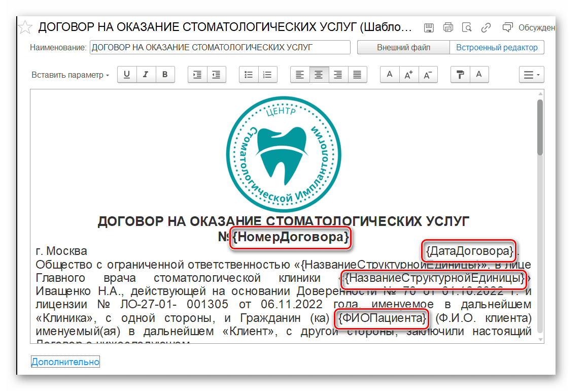Pick text background highlight color
The height and width of the screenshot is (391, 588).
coord(460,74)
